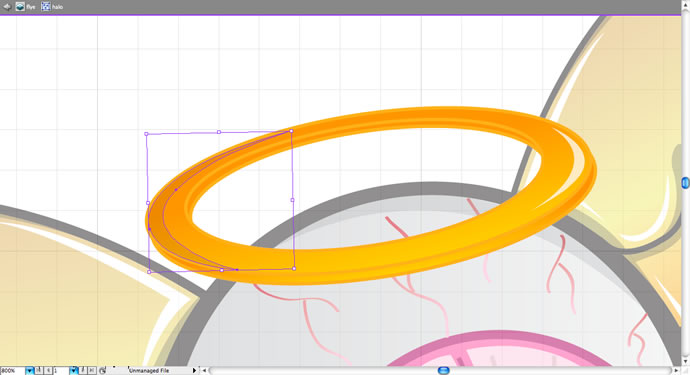This screenshot has height=375, width=690.
Task: Click the horizontal scrollbar left arrow
Action: click(204, 371)
